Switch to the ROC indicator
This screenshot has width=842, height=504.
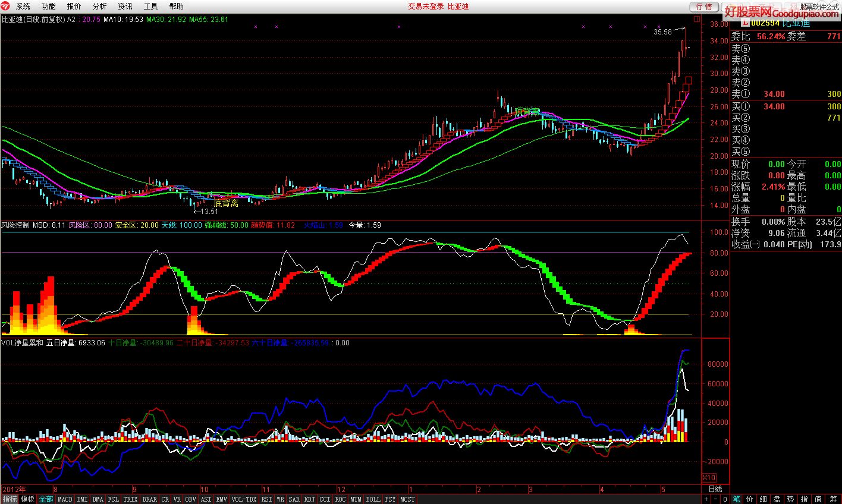340,499
